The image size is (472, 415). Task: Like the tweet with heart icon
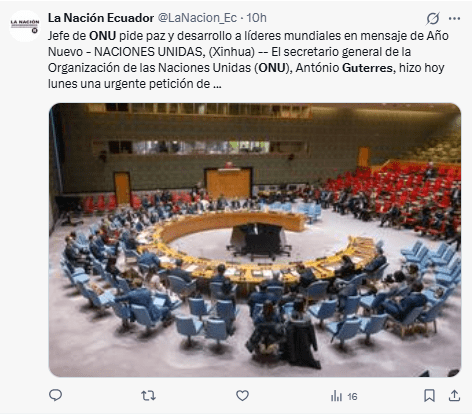(x=242, y=396)
